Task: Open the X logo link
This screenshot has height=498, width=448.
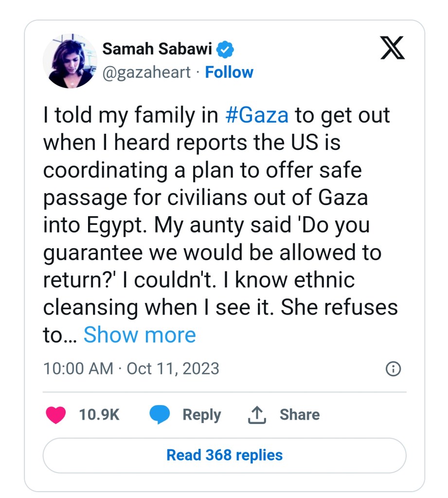Action: (x=392, y=50)
